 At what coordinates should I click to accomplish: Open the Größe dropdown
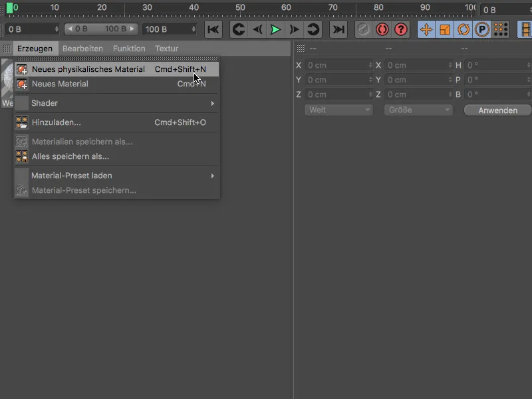tap(418, 110)
